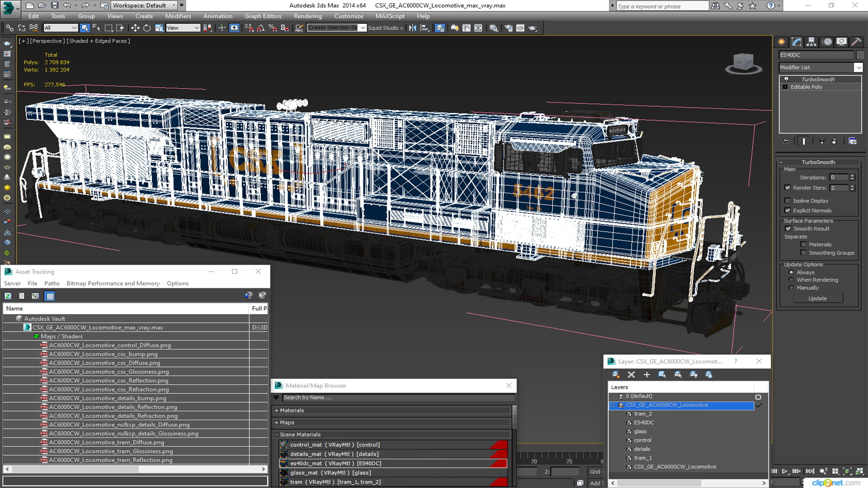
Task: Select the When Rendering update option
Action: click(x=791, y=280)
